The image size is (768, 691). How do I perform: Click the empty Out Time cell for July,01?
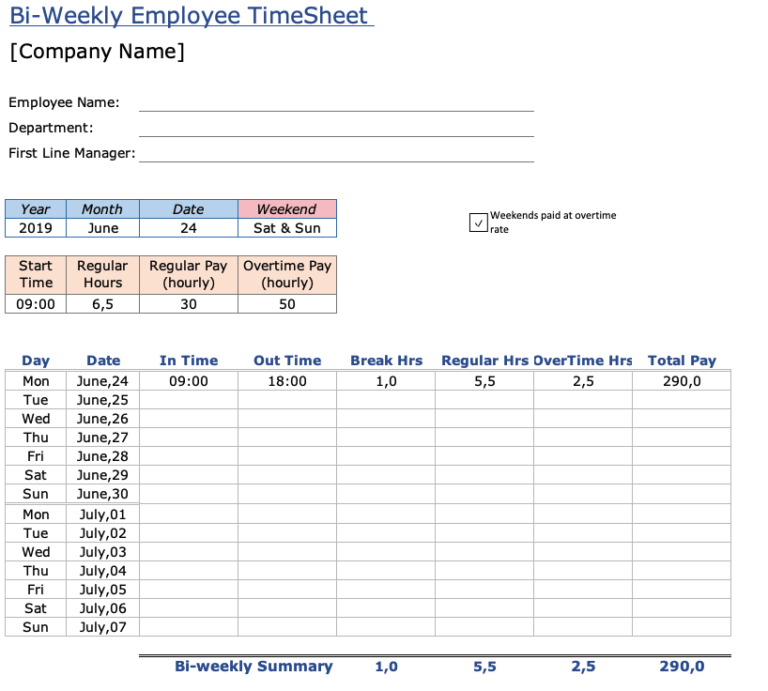pos(288,514)
